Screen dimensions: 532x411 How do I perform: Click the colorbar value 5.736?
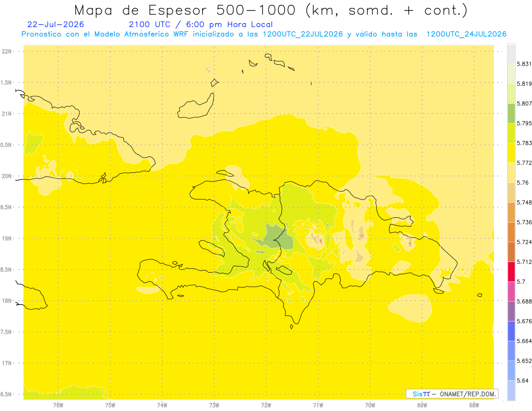click(524, 222)
